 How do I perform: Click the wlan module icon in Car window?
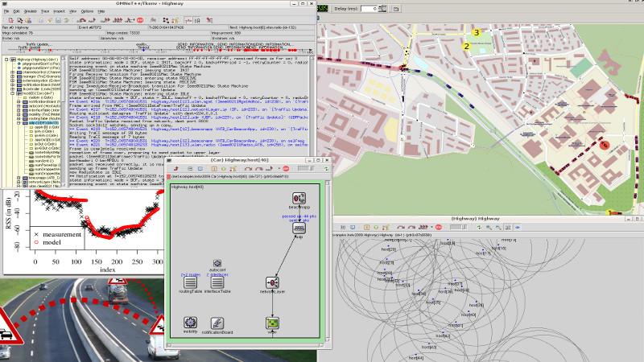[x=272, y=323]
